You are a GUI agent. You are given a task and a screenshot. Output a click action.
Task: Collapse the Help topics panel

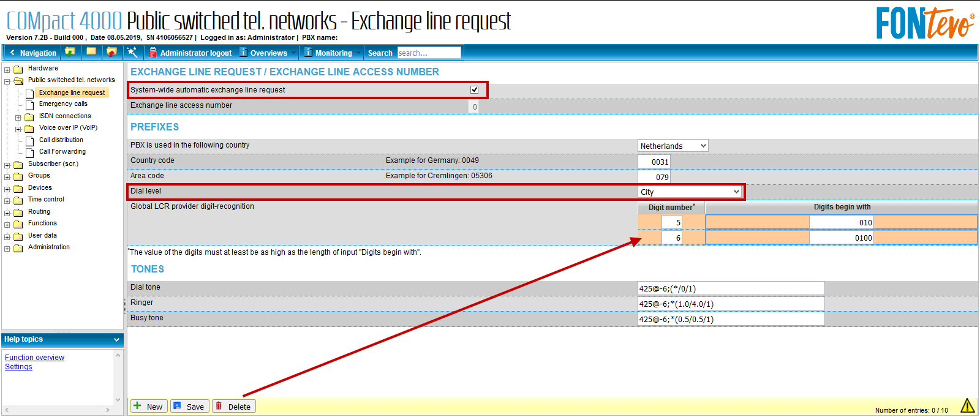point(117,340)
